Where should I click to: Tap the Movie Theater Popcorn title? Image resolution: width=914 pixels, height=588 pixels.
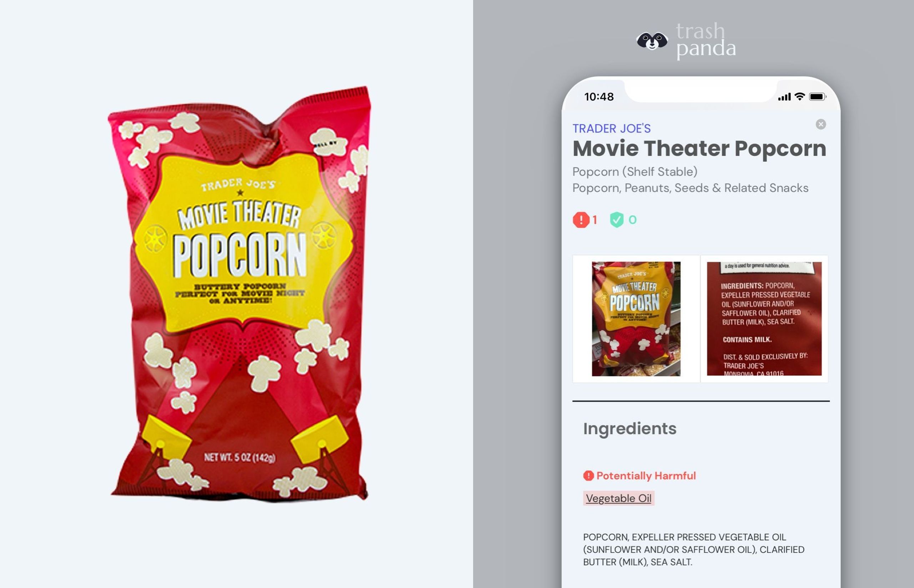click(699, 149)
